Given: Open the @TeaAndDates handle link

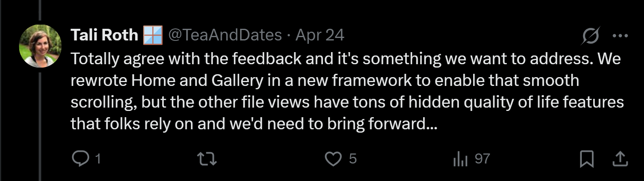Looking at the screenshot, I should pyautogui.click(x=225, y=35).
